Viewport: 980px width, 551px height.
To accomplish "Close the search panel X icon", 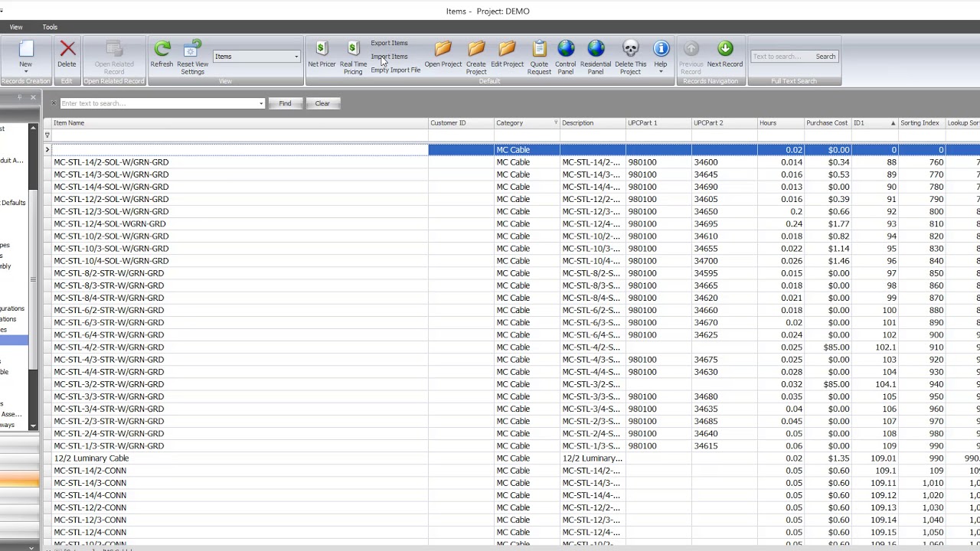I will click(53, 103).
